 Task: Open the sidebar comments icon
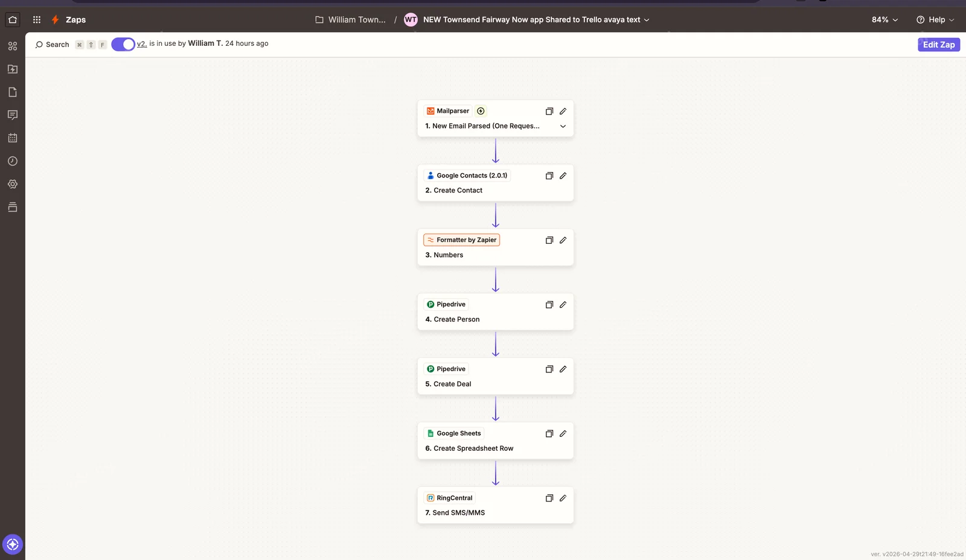13,115
